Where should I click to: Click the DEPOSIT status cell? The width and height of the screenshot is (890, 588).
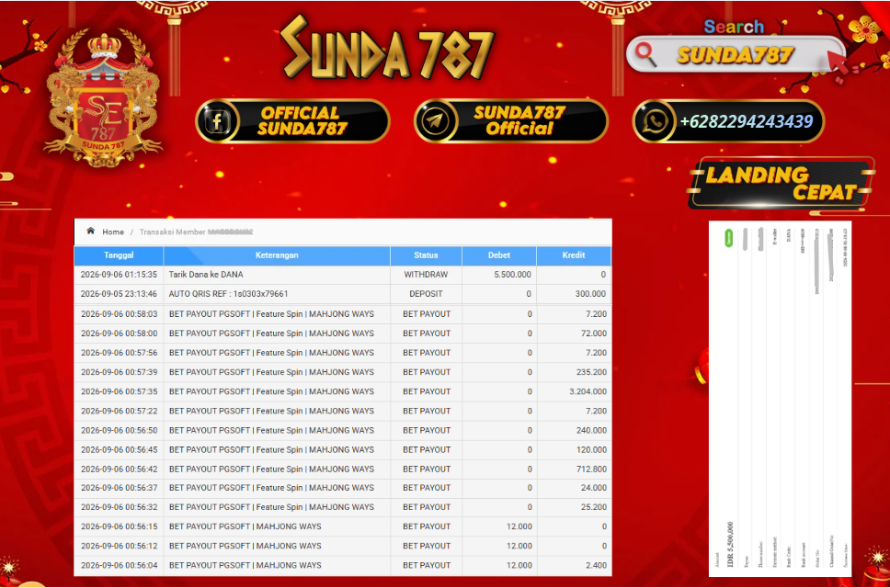point(426,294)
